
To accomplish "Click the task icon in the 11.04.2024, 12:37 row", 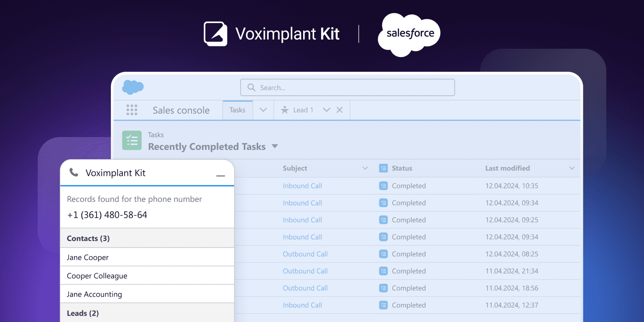I will click(x=383, y=305).
